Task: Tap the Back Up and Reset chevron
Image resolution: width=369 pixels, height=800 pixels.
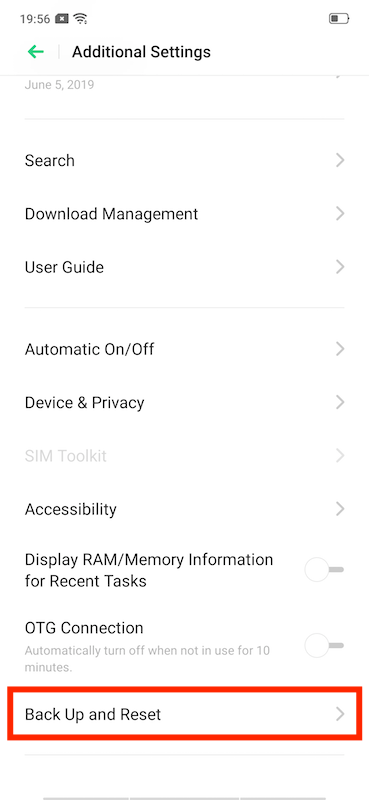Action: tap(340, 714)
